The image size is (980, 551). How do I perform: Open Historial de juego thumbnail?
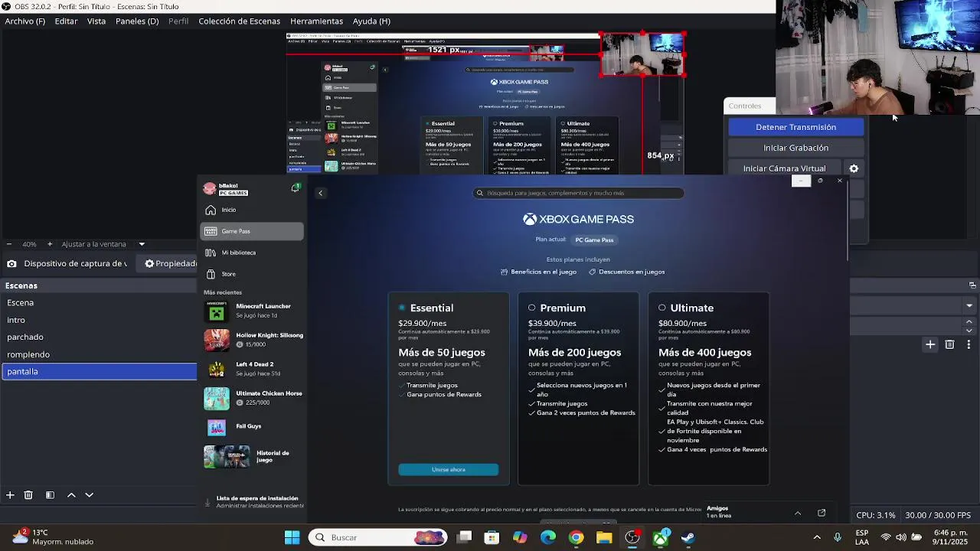click(227, 457)
